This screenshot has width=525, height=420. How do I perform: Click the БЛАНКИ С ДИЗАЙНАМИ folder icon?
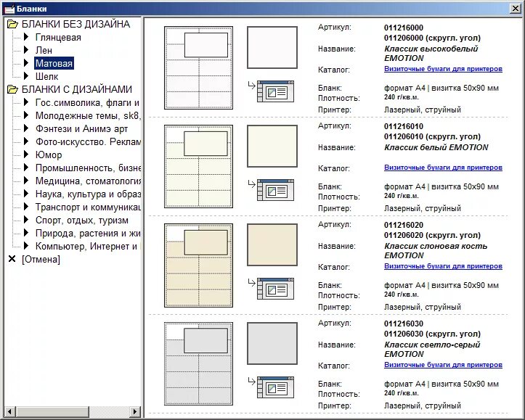pyautogui.click(x=12, y=89)
